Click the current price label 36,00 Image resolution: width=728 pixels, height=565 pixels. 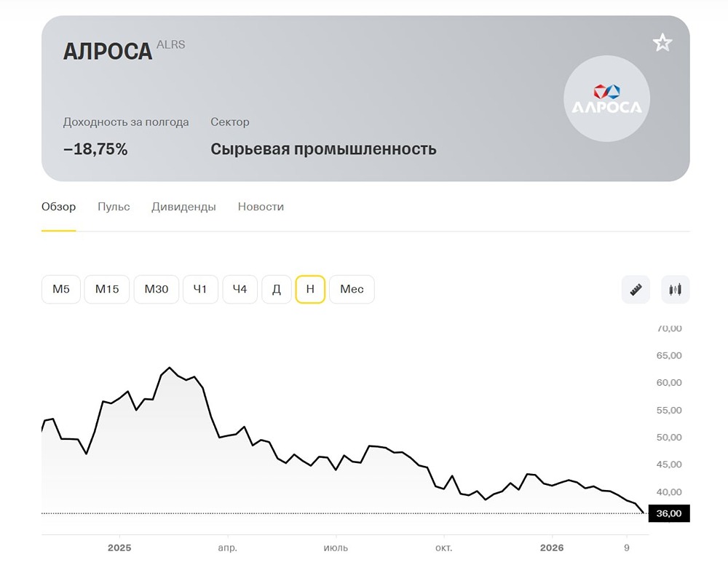point(668,513)
